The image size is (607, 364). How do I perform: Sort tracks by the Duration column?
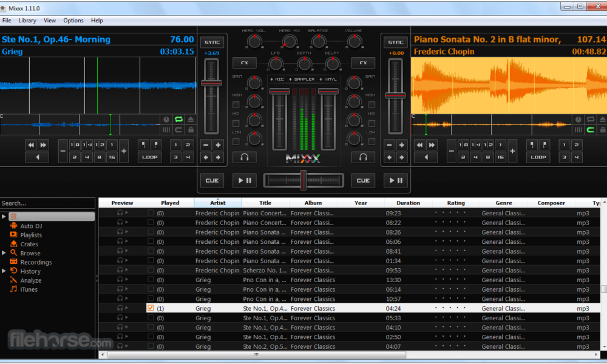click(x=408, y=203)
